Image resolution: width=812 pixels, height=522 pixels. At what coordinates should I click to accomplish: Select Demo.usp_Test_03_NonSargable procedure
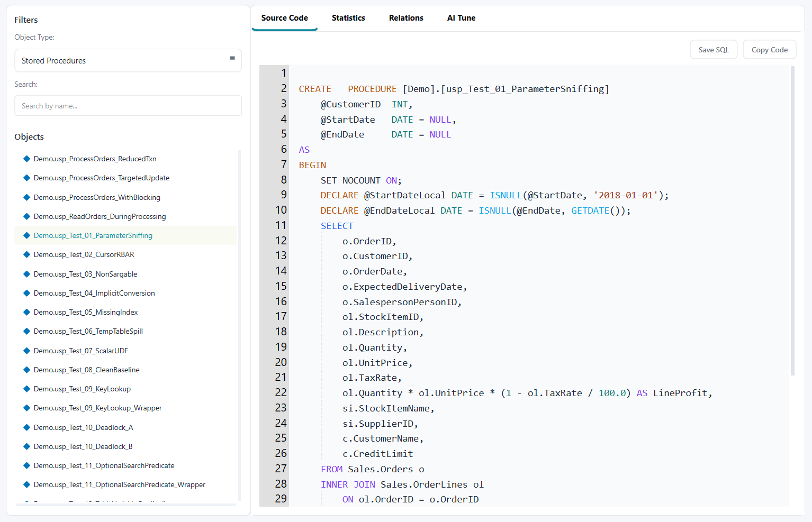click(x=125, y=274)
